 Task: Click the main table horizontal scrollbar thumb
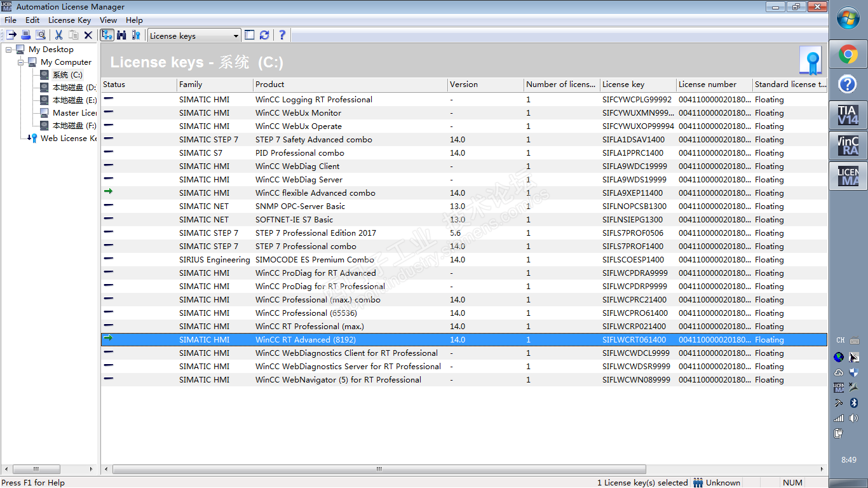379,470
